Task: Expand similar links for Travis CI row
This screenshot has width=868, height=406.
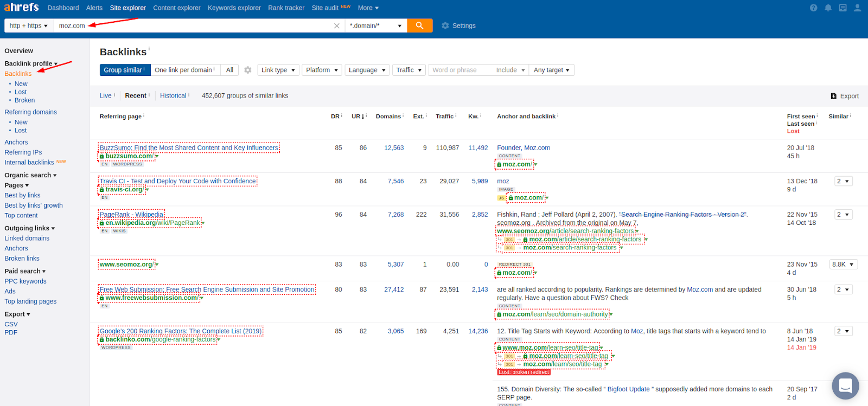Action: pyautogui.click(x=844, y=181)
